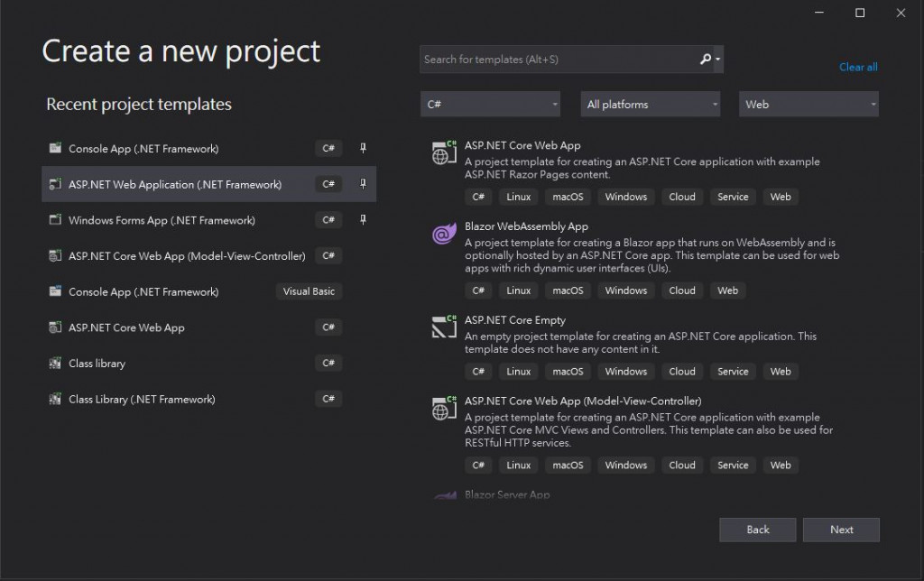Open the C# language filter dropdown
The width and height of the screenshot is (924, 581).
point(490,105)
